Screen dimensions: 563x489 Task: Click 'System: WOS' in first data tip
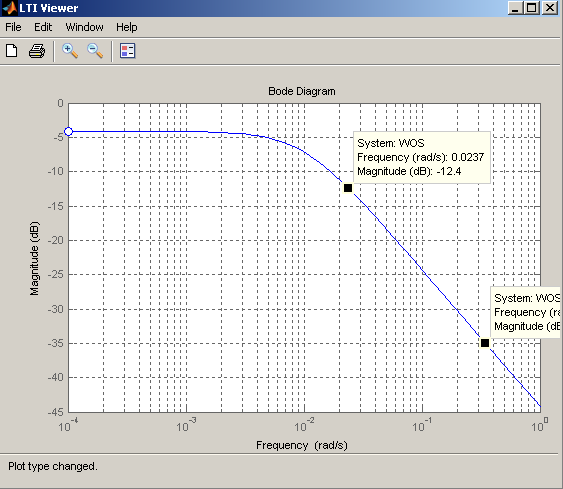pos(391,143)
